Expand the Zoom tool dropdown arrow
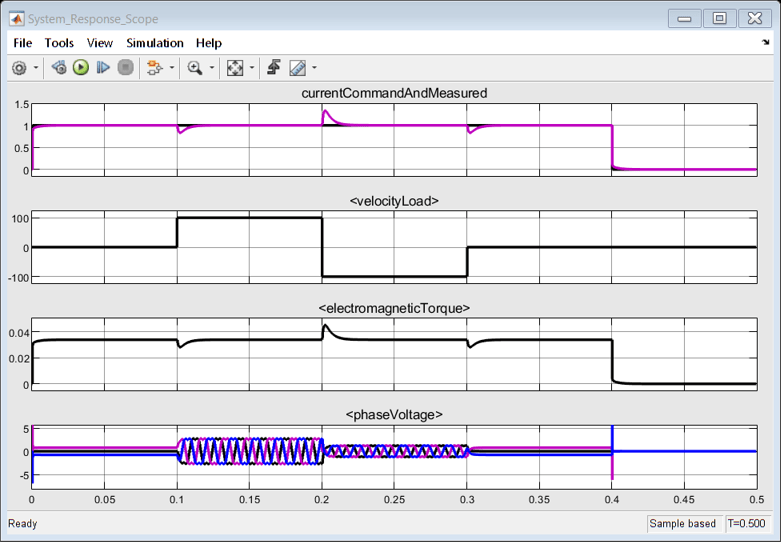 [x=211, y=68]
